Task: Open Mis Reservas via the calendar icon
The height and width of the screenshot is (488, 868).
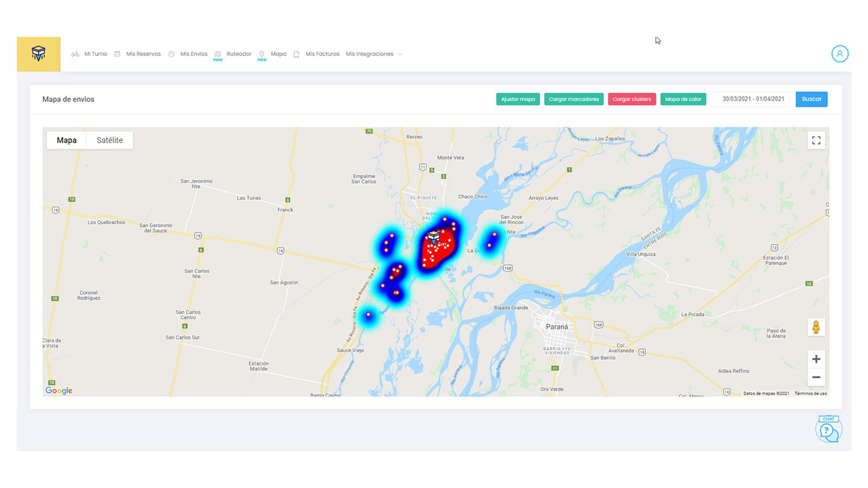Action: click(x=117, y=54)
